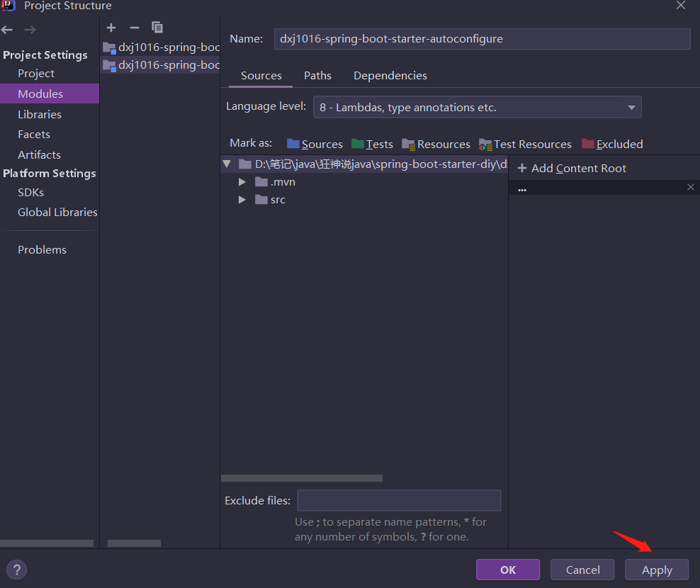Open Libraries settings
Viewport: 700px width, 588px height.
click(x=40, y=114)
